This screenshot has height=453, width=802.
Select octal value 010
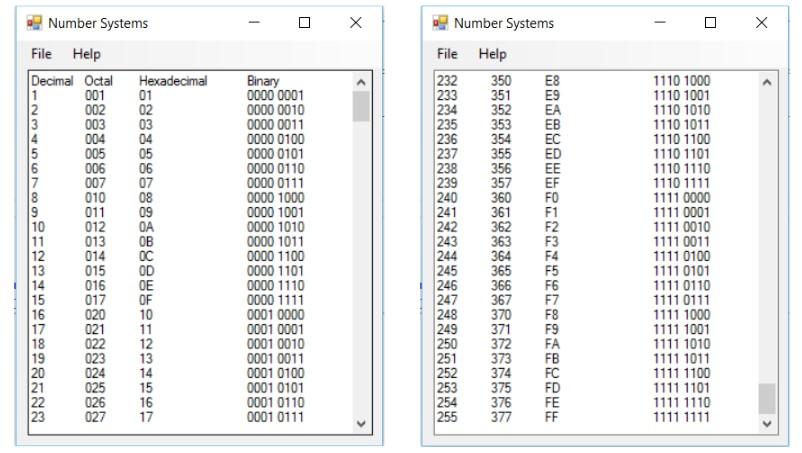95,198
